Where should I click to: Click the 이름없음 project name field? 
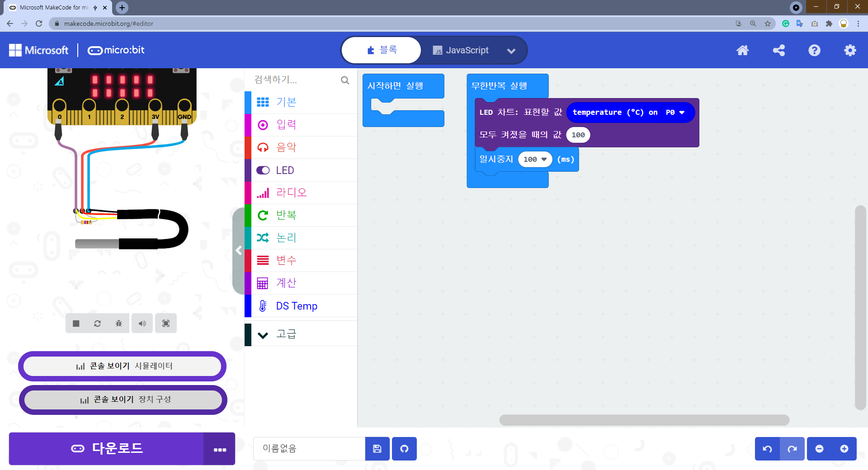(309, 448)
